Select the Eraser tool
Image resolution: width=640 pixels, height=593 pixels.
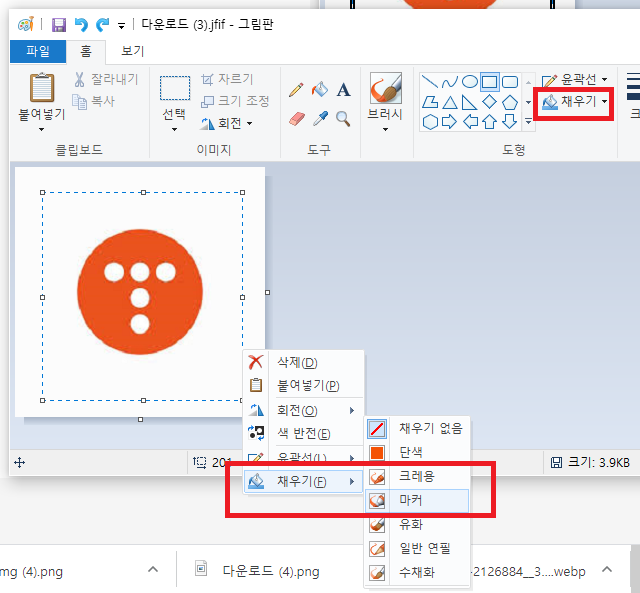(x=297, y=119)
